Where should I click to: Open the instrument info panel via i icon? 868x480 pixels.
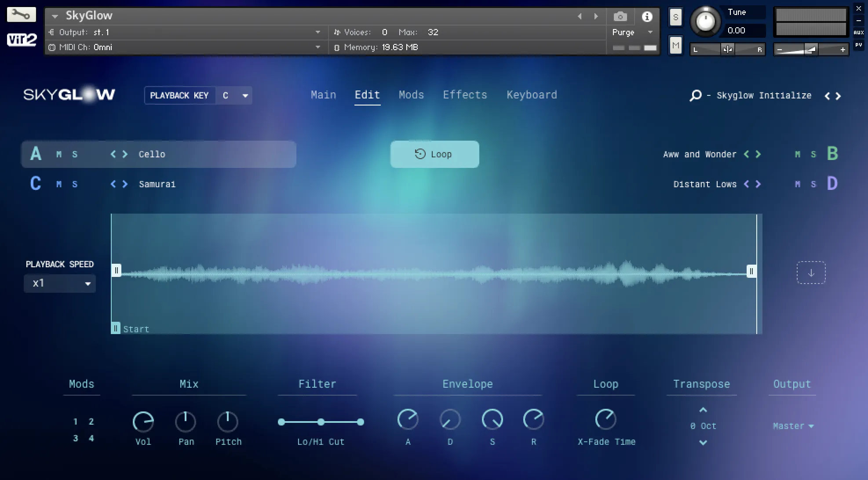click(646, 16)
